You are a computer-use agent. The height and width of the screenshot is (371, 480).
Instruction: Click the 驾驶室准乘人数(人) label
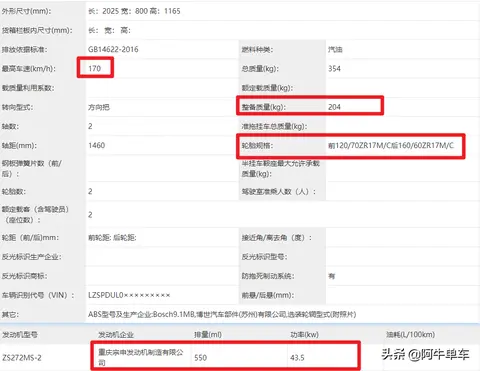point(278,192)
